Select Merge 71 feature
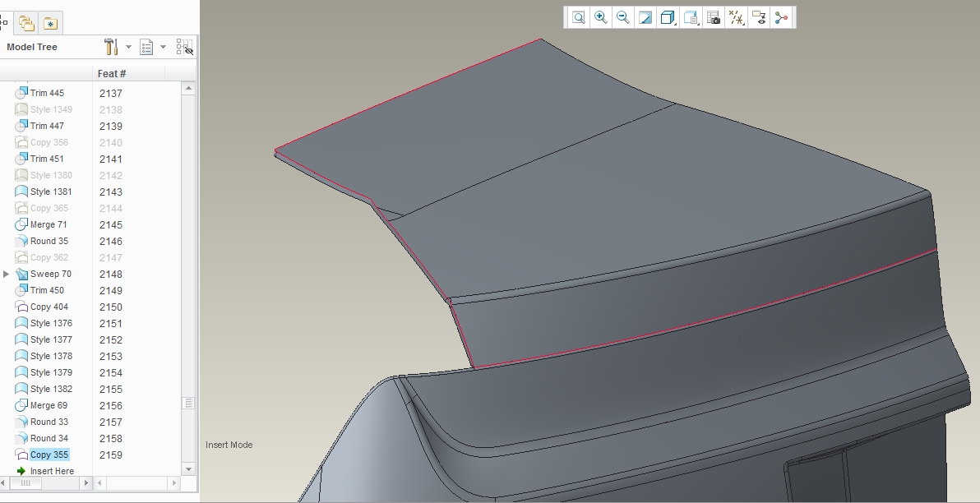This screenshot has width=980, height=503. click(49, 224)
